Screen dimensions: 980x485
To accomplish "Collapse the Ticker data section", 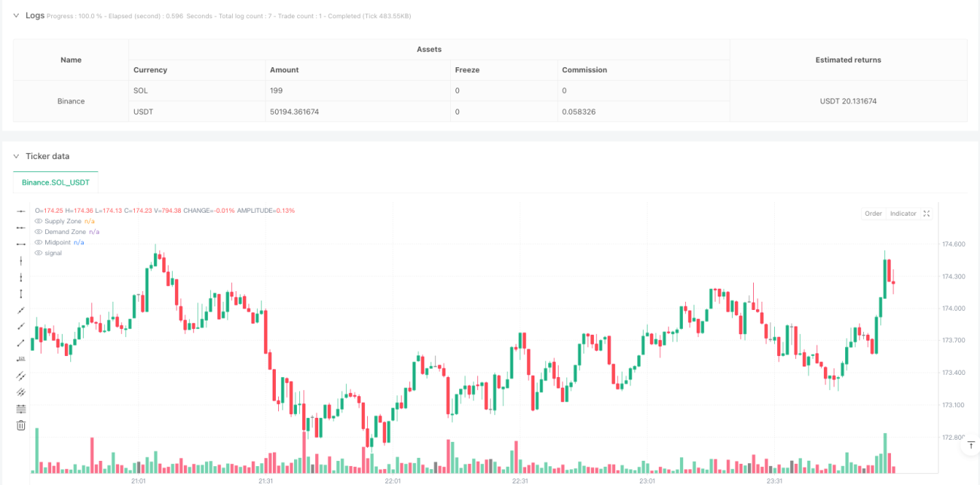I will point(16,156).
